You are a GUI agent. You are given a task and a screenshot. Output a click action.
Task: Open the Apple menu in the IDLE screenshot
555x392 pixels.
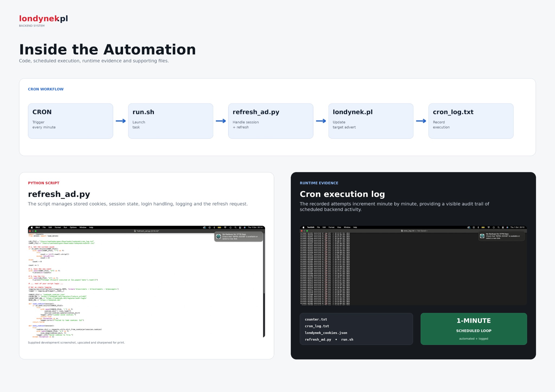(x=32, y=227)
